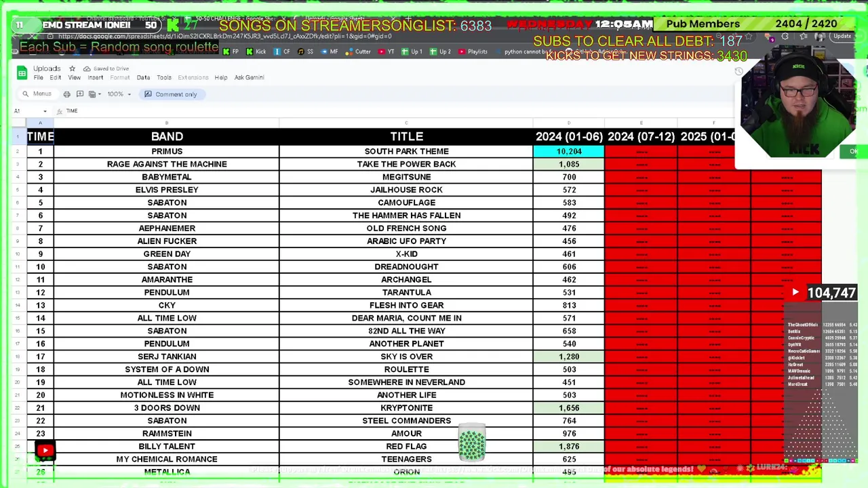Open the Help menu
The height and width of the screenshot is (488, 868).
[x=221, y=78]
